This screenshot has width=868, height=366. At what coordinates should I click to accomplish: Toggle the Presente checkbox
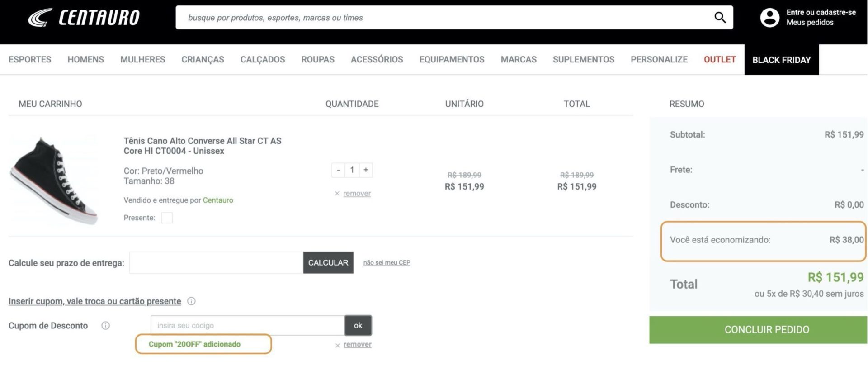click(167, 218)
